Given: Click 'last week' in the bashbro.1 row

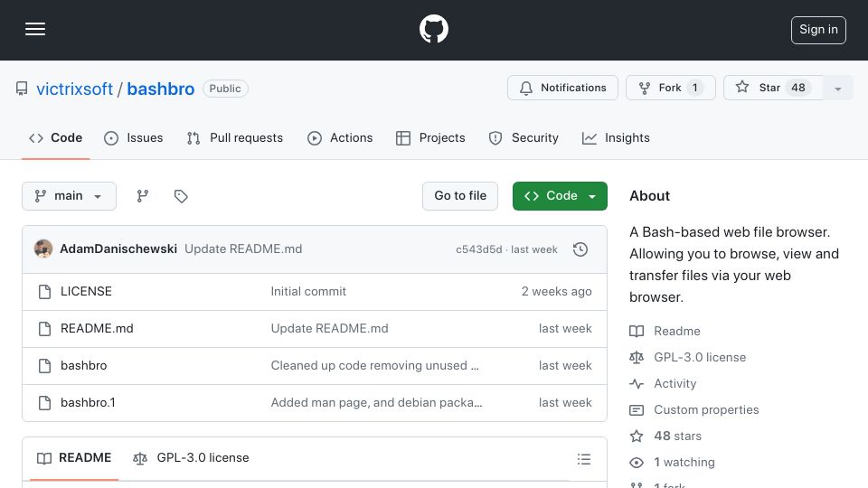Looking at the screenshot, I should [x=565, y=403].
